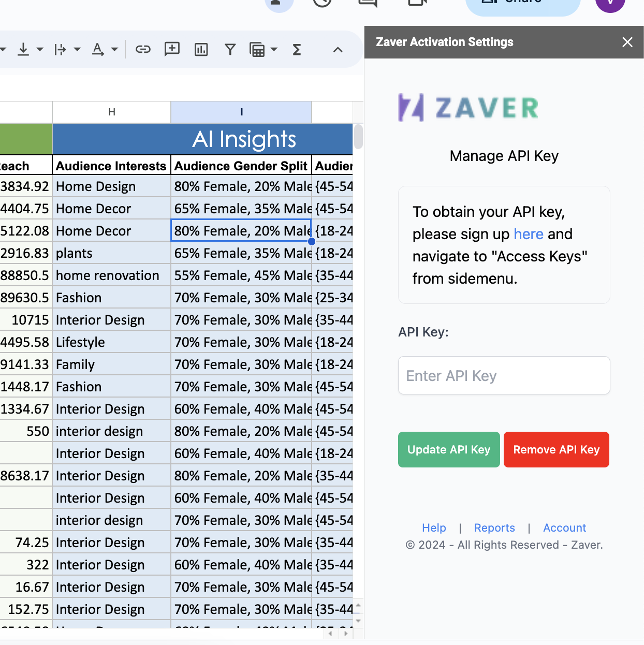Select the 'AI Insights' merged header cell
This screenshot has width=644, height=645.
pyautogui.click(x=202, y=139)
